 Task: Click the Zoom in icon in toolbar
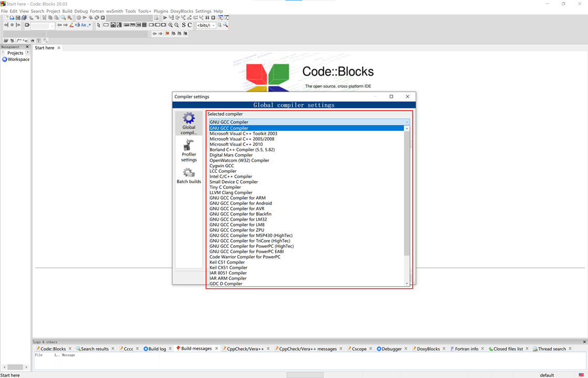[x=171, y=25]
